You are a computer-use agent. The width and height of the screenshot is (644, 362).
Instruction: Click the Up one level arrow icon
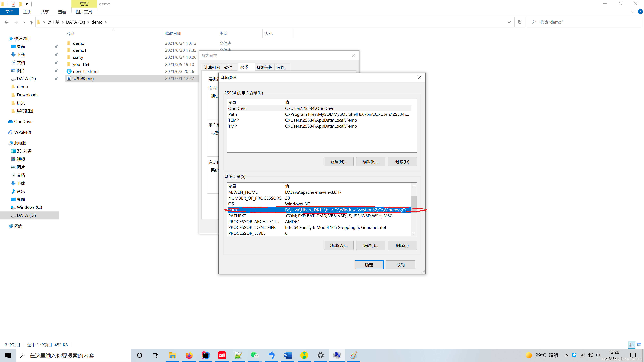(x=31, y=22)
